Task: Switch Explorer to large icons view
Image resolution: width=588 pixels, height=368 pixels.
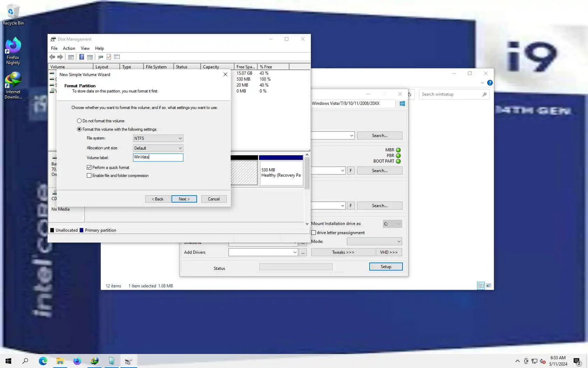Action: [x=489, y=286]
